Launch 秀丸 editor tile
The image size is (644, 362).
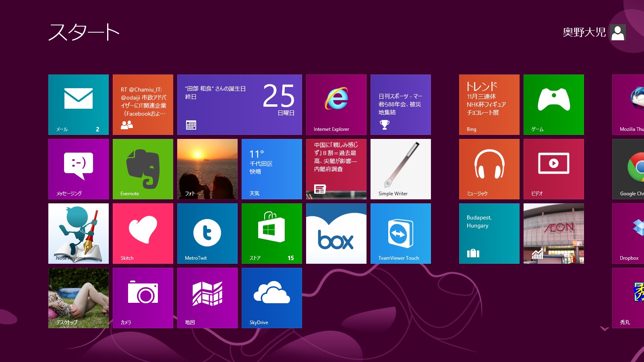628,298
